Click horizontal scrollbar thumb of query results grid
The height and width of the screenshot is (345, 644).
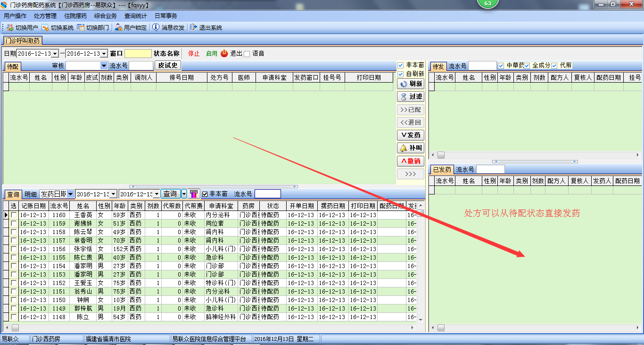[x=15, y=327]
